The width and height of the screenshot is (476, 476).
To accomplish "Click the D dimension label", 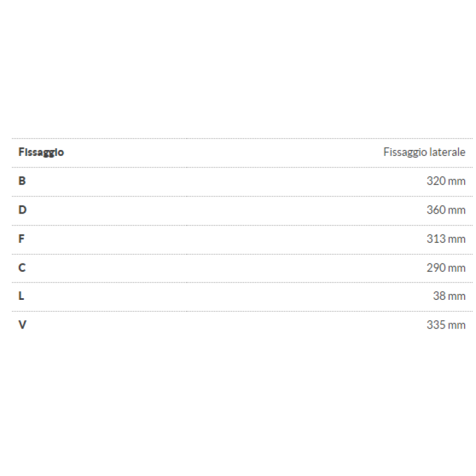I will [23, 210].
